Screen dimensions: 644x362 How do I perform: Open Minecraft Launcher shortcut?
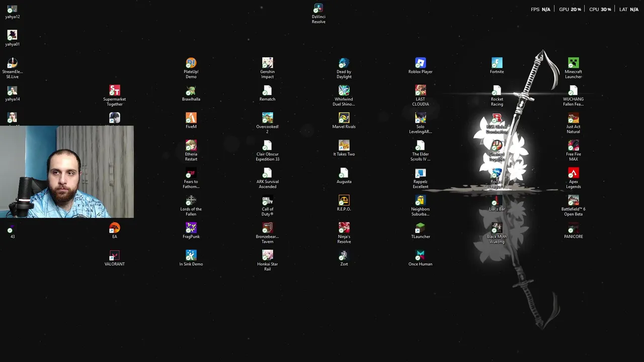point(574,68)
